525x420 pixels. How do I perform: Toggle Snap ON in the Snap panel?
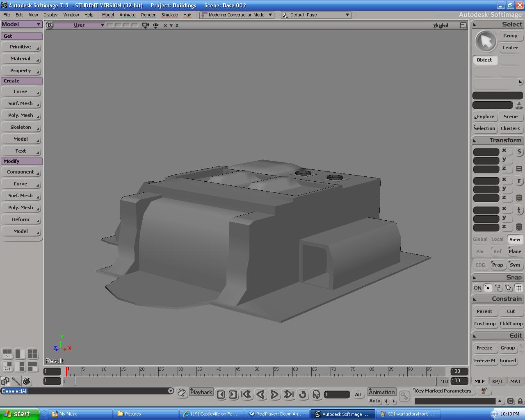[477, 288]
